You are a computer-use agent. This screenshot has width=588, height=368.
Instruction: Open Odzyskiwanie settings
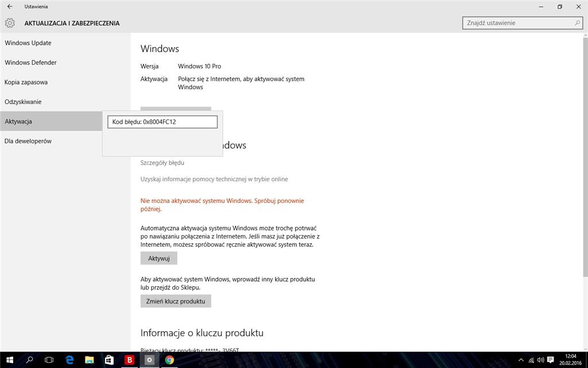coord(65,101)
